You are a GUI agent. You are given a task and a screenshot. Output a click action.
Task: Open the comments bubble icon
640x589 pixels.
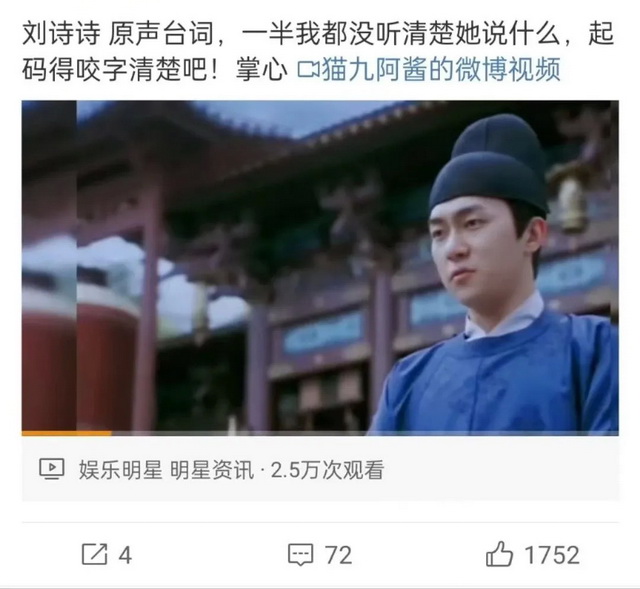pos(301,555)
